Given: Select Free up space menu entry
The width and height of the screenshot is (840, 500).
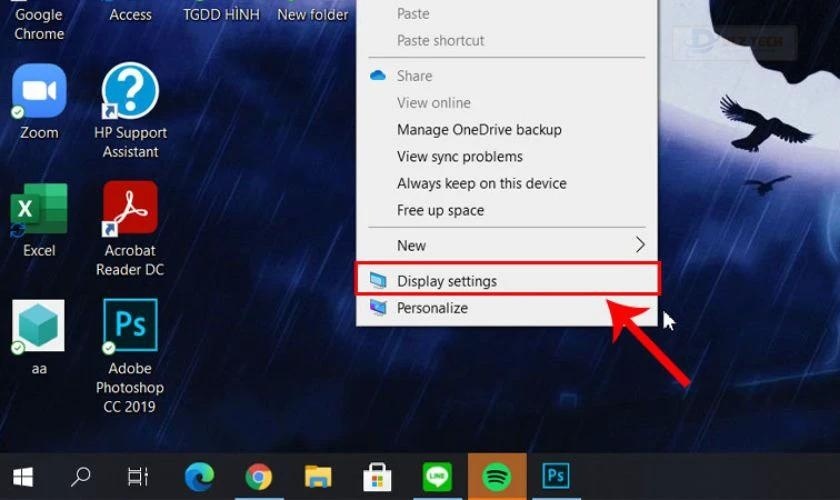Looking at the screenshot, I should [x=507, y=210].
